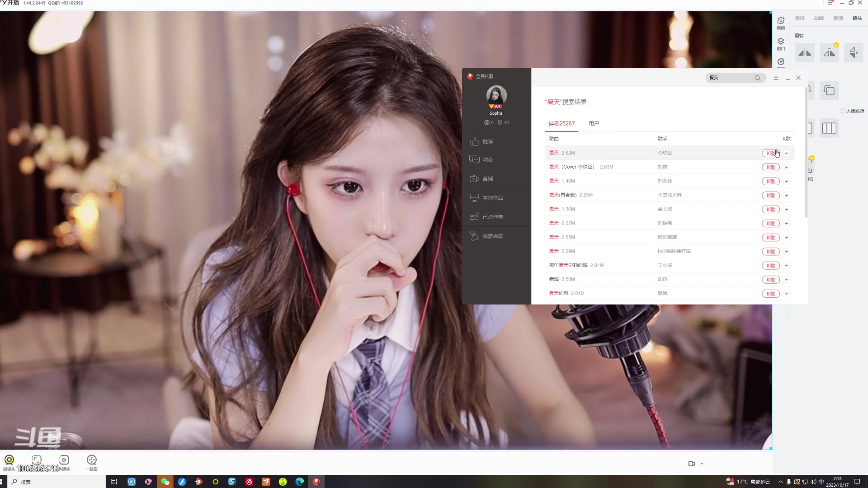Open the 窗口 window layers icon

tap(781, 44)
